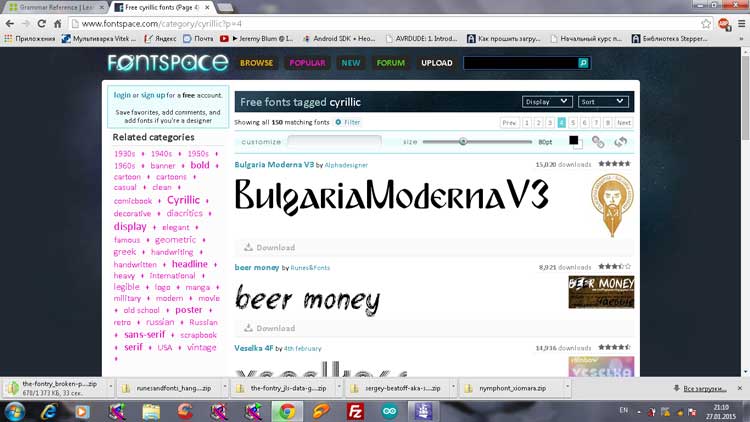Click the browser back arrow

[10, 23]
